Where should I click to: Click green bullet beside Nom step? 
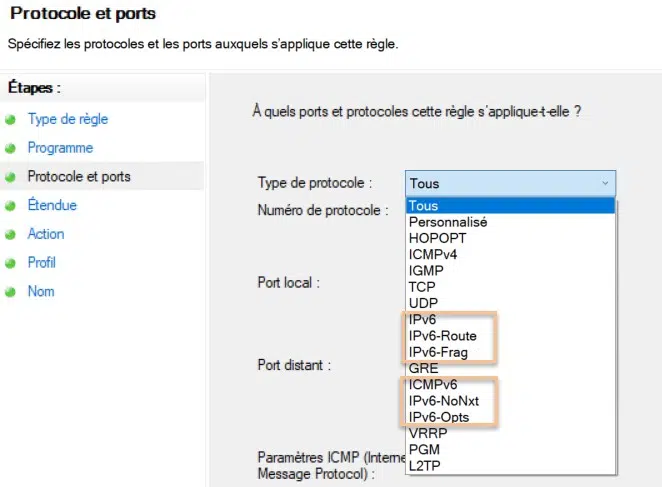(11, 293)
